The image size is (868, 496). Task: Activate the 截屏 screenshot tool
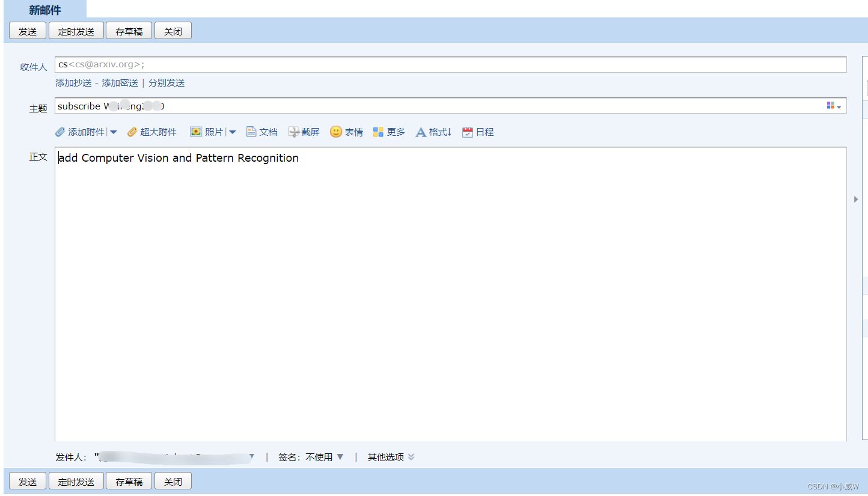tap(304, 132)
